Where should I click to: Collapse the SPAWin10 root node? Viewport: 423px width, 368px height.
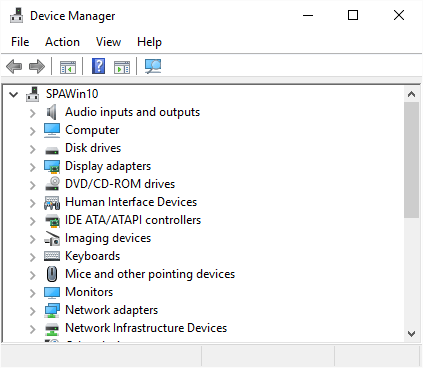(x=13, y=95)
